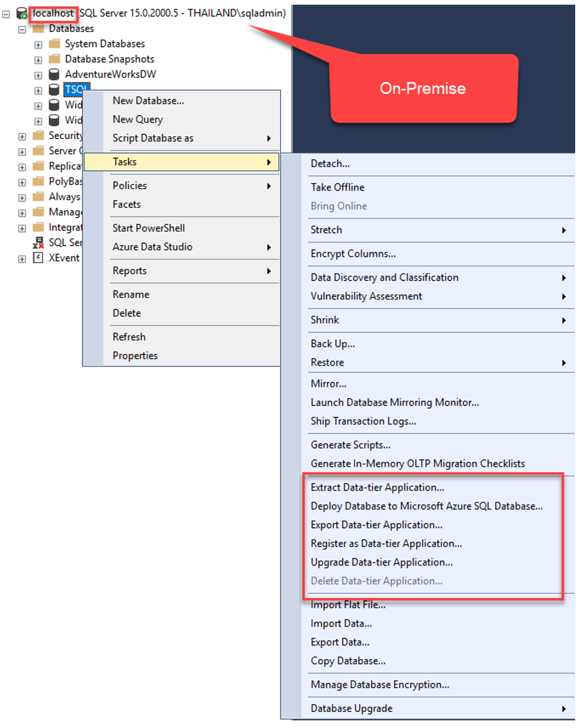Open the Stretch submenu
Screen dimensions: 579x728
point(428,230)
